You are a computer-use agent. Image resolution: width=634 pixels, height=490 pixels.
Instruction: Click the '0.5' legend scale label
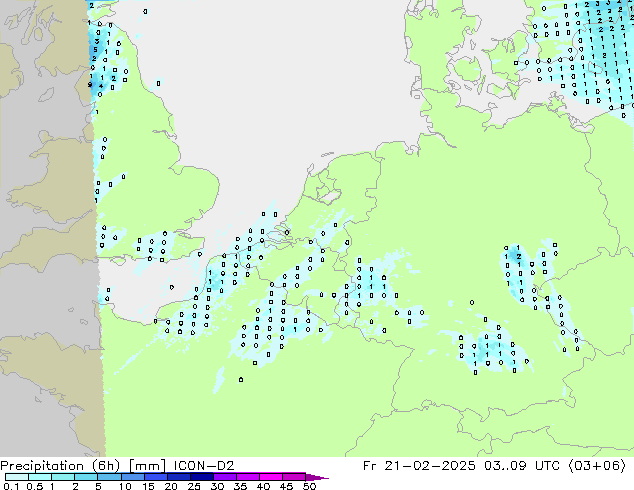(34, 486)
